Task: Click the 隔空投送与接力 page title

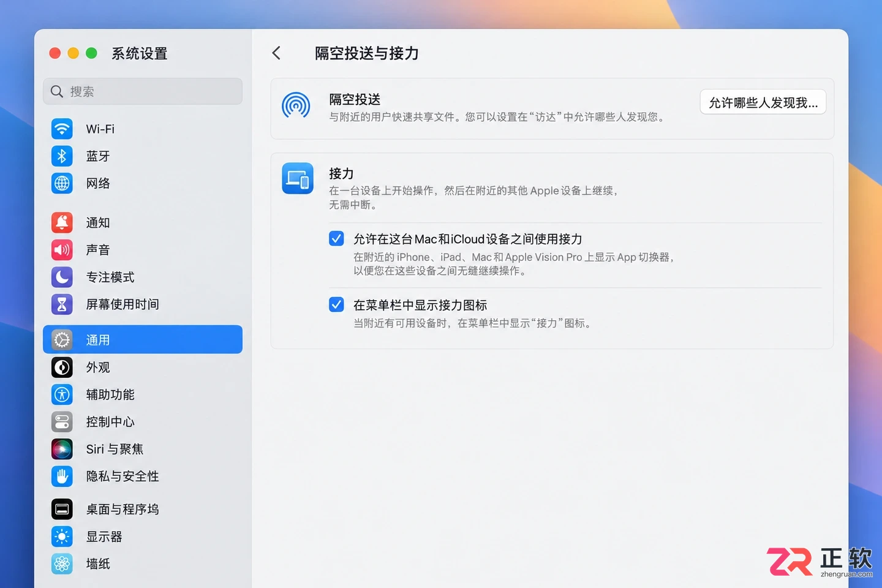Action: [x=367, y=53]
